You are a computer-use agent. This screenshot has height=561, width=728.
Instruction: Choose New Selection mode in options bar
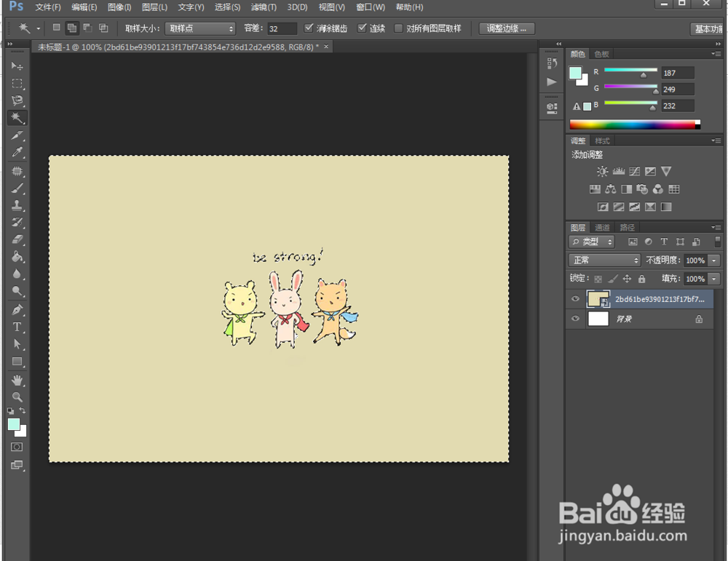click(56, 28)
